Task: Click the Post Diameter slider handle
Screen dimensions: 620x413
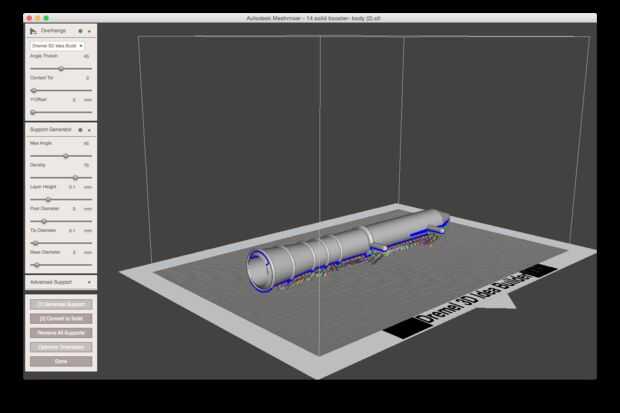Action: (x=44, y=221)
